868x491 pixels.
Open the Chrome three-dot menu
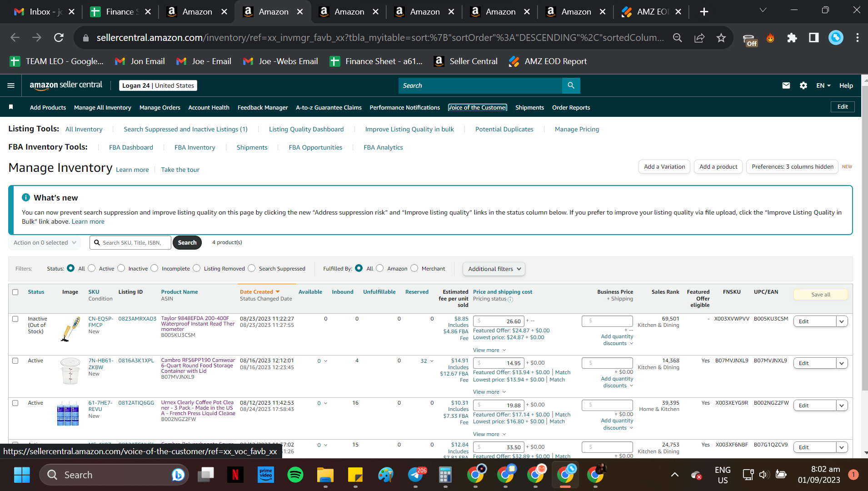coord(858,38)
